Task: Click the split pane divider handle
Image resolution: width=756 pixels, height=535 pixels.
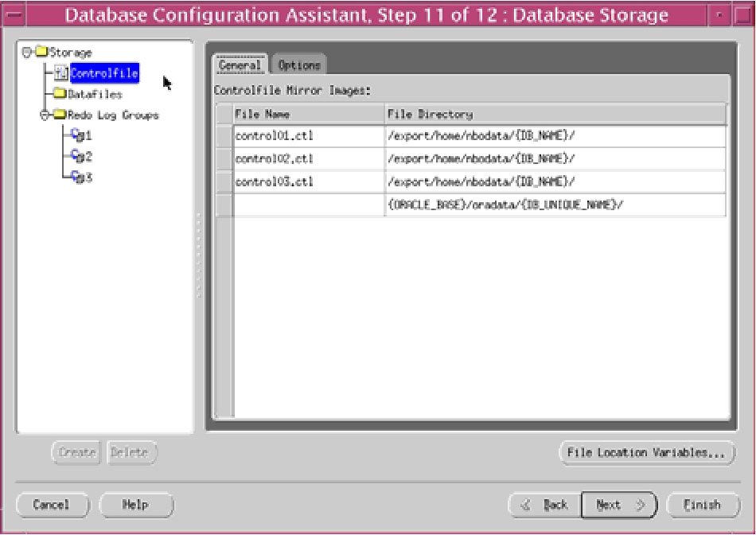Action: coord(199,256)
